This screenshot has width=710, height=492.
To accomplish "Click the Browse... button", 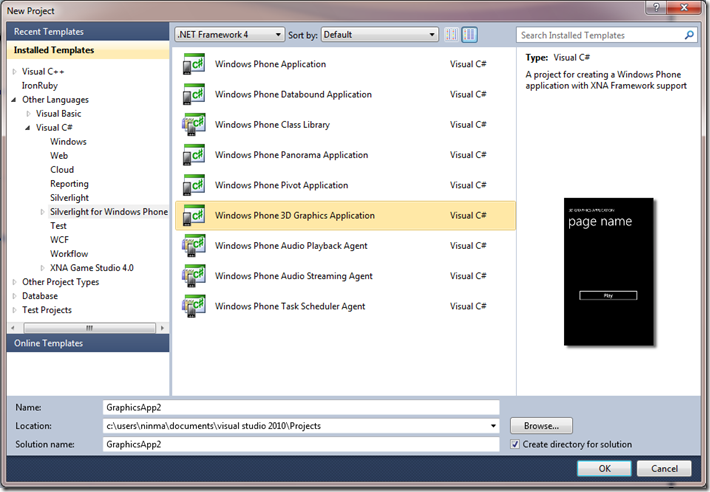I will click(541, 426).
